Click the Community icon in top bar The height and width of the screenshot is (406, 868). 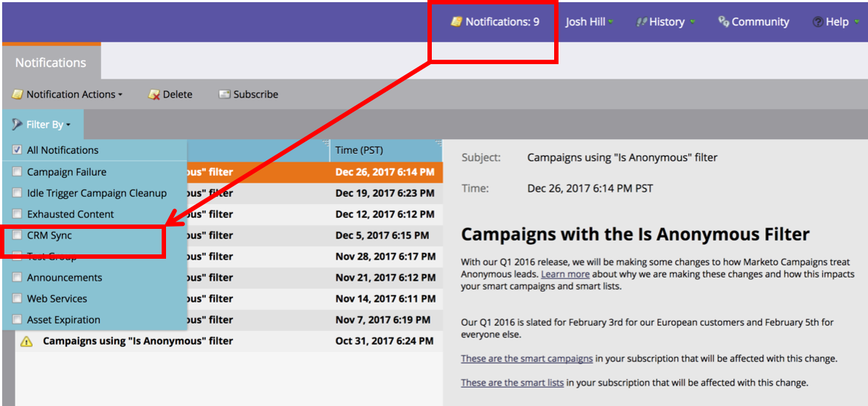click(724, 22)
